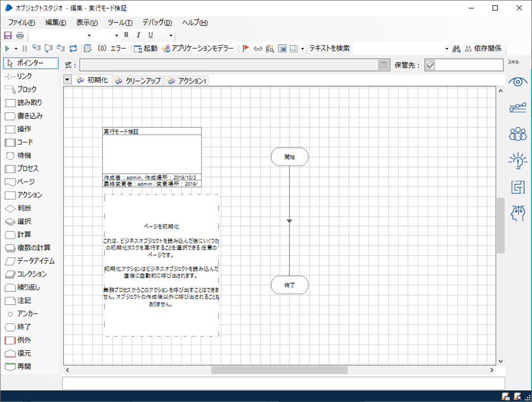Image resolution: width=532 pixels, height=402 pixels.
Task: Open the ヘルプ menu
Action: pos(195,22)
